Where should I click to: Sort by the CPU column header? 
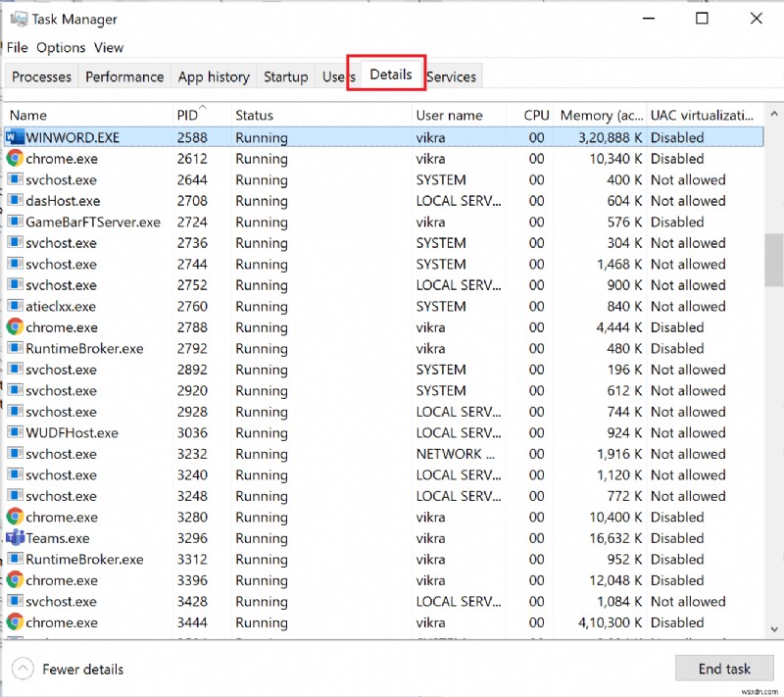click(x=529, y=115)
